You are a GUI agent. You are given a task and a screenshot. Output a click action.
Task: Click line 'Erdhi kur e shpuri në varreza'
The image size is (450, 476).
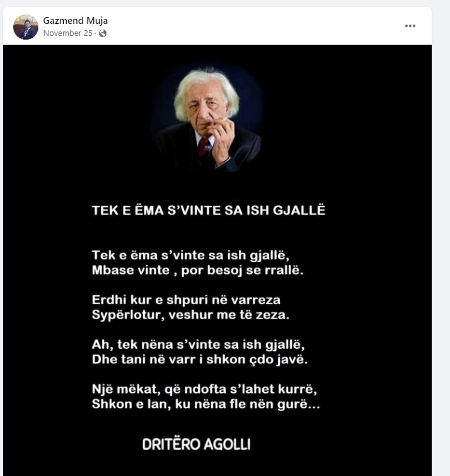186,300
